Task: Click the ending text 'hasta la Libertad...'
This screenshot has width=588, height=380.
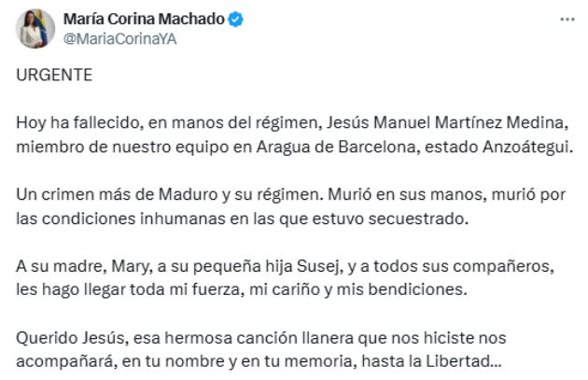Action: click(431, 361)
